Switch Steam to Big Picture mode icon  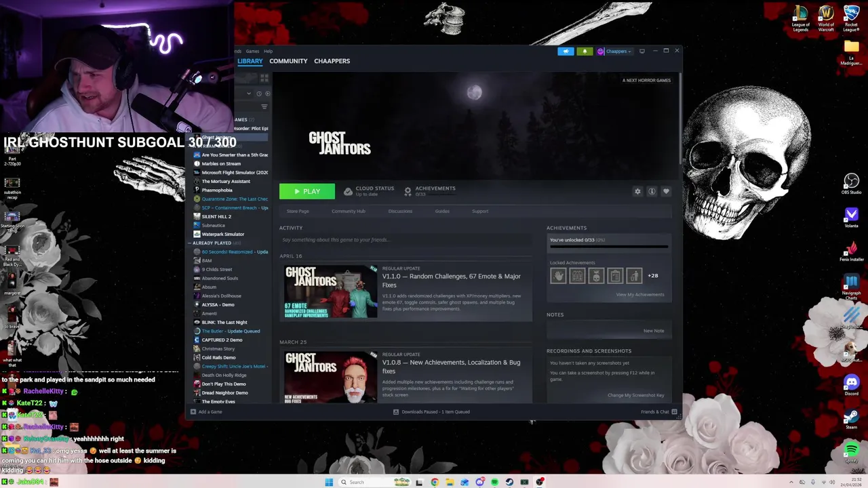click(x=642, y=51)
